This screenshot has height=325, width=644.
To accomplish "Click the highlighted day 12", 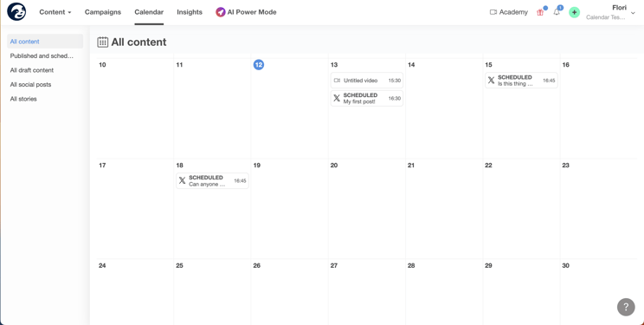I will 258,65.
